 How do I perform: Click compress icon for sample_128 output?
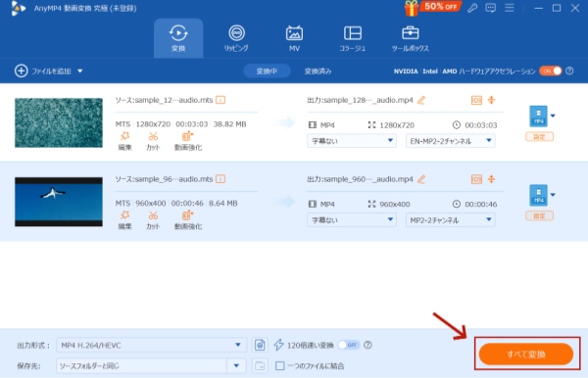(x=491, y=100)
